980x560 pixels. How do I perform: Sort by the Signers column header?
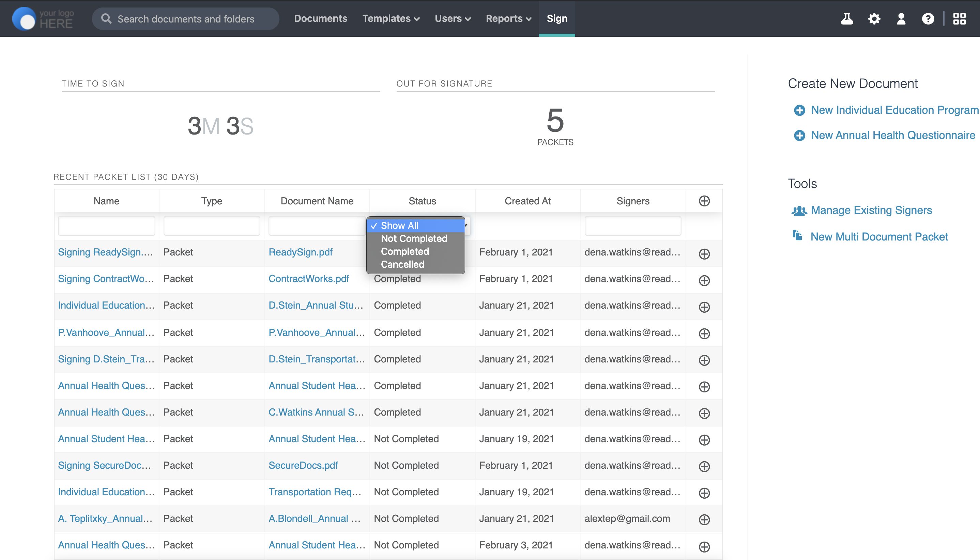tap(633, 201)
